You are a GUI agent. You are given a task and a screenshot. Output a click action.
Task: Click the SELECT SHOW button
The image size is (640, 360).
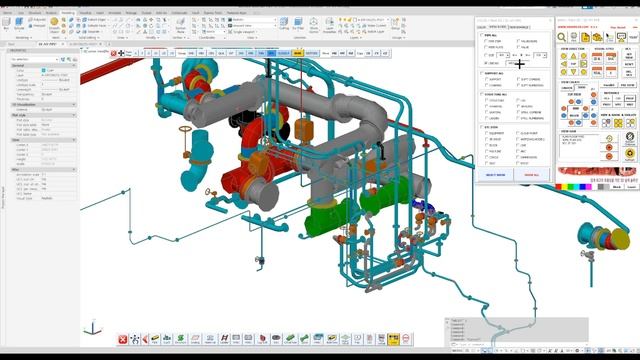point(496,175)
